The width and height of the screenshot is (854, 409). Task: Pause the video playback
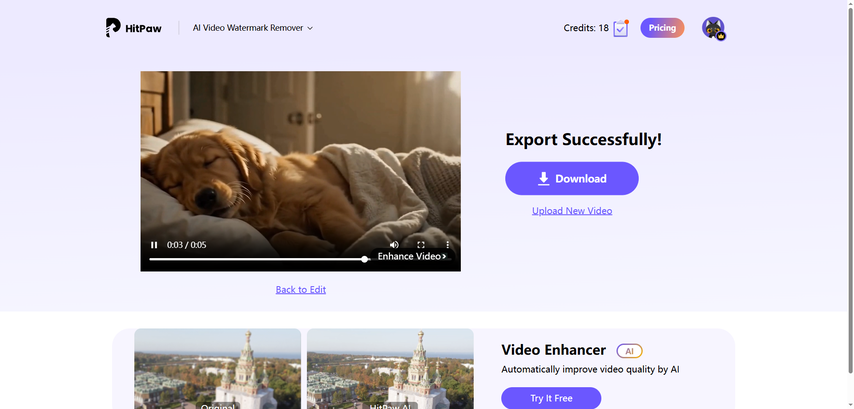pyautogui.click(x=154, y=245)
